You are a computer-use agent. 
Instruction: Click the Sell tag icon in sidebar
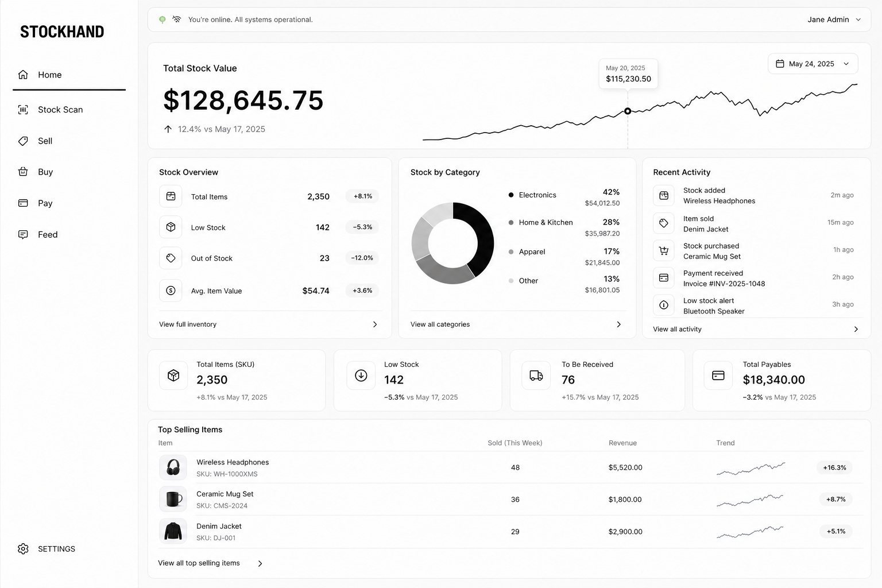pos(23,141)
